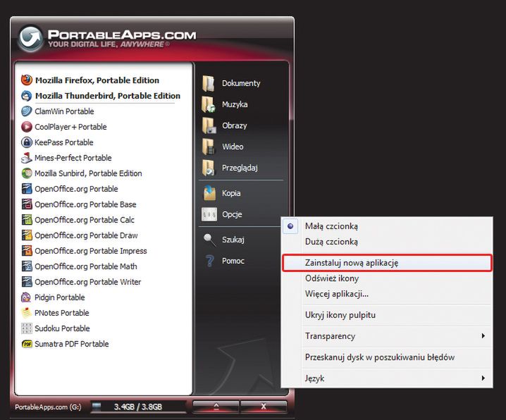Launch OpenOffice.org Portable Writer text entry
The width and height of the screenshot is (506, 420).
pos(88,282)
